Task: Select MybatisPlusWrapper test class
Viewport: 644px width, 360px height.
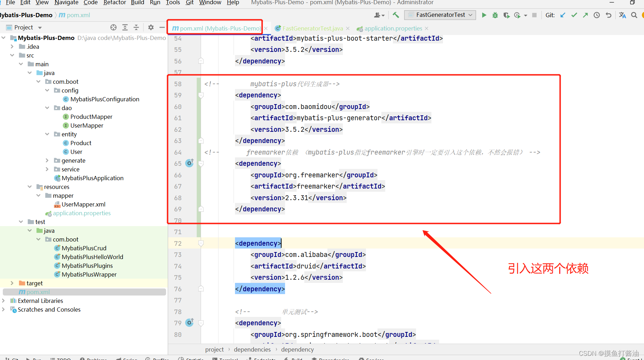Action: (89, 274)
